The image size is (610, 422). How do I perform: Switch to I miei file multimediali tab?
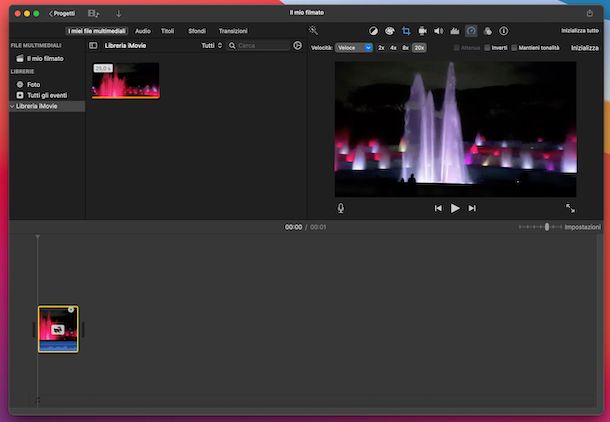click(x=97, y=31)
